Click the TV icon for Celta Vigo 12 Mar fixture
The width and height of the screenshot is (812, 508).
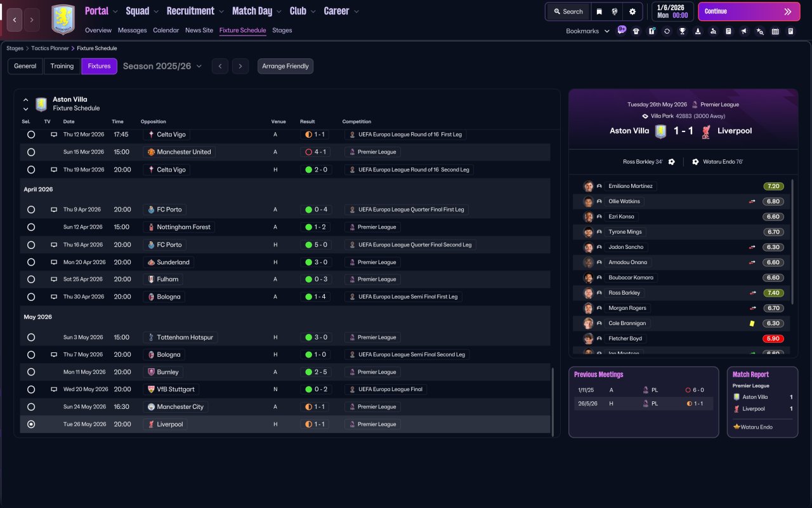coord(54,135)
